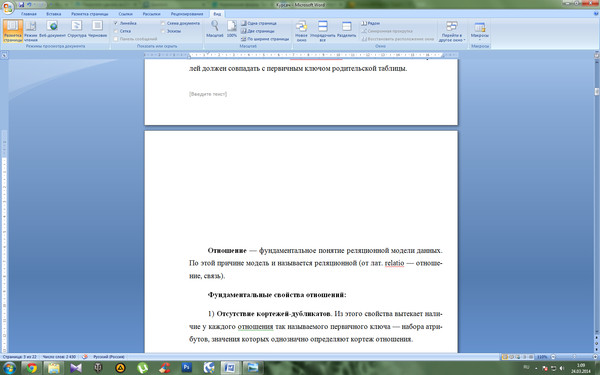The image size is (600, 375).
Task: Open file explorer folder on taskbar
Action: (x=54, y=368)
